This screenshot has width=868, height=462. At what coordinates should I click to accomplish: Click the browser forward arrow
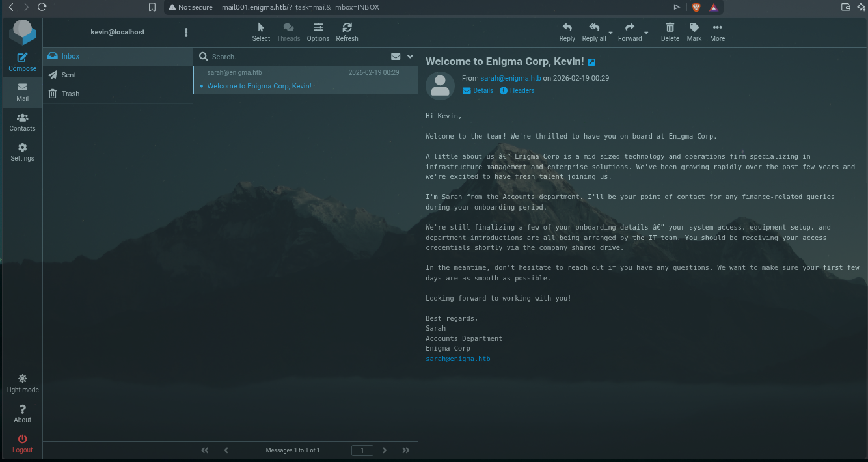tap(26, 7)
